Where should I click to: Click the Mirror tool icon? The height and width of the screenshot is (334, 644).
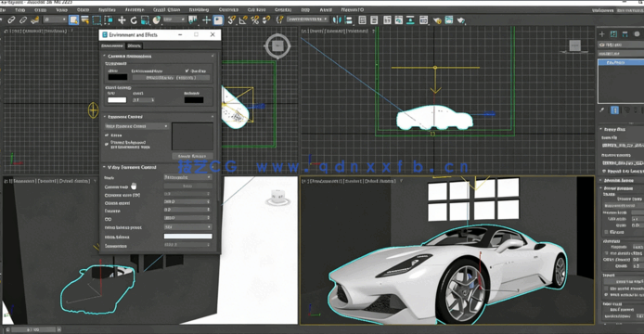[x=337, y=19]
